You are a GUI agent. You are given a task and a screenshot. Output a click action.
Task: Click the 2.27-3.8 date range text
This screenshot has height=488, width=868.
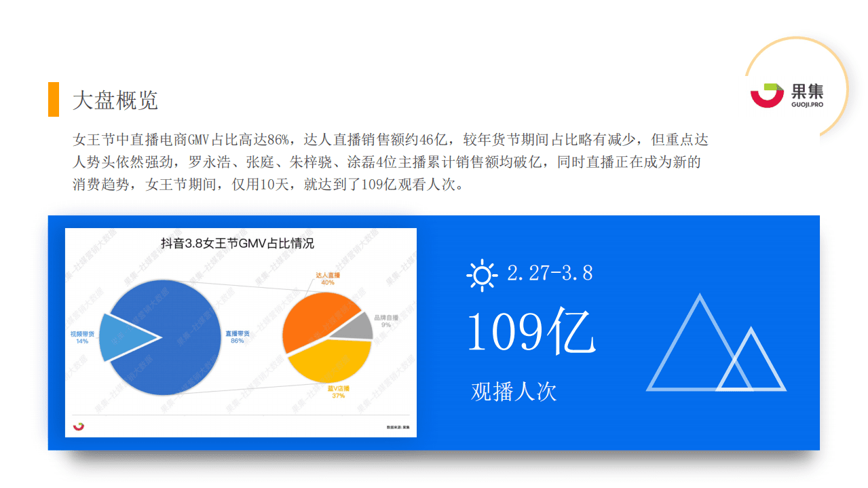coord(550,274)
